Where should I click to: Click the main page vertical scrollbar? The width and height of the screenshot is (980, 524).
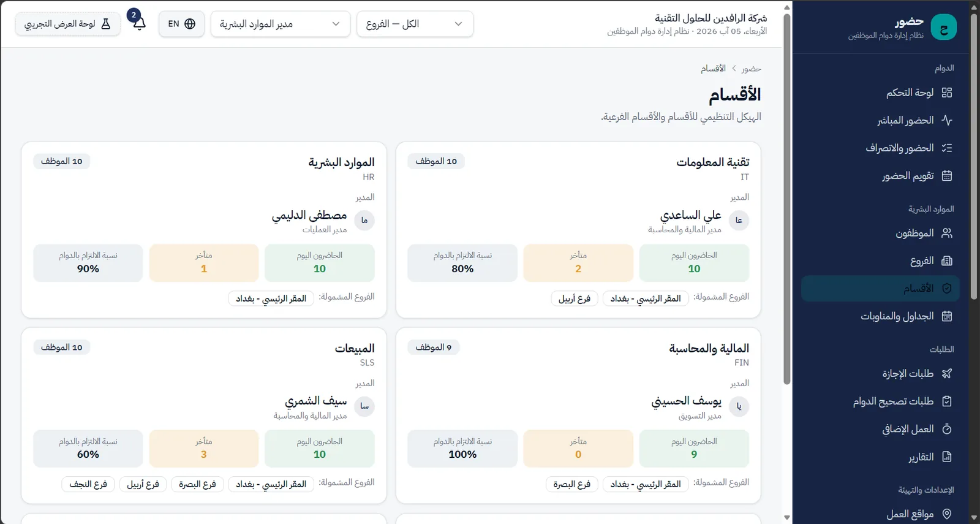[x=787, y=199]
